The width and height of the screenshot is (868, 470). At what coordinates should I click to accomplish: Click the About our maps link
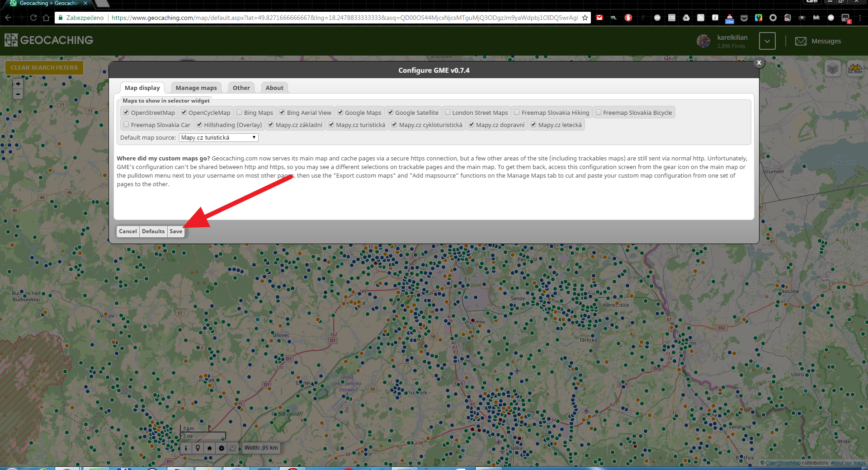coord(848,463)
